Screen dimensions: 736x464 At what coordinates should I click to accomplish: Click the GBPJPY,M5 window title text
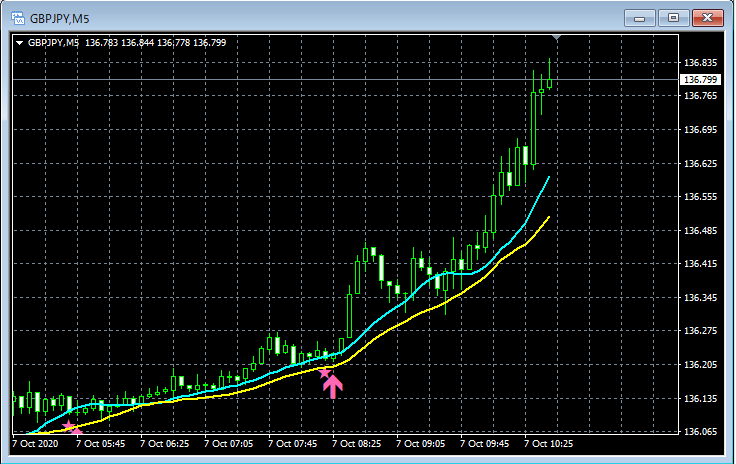coord(60,19)
